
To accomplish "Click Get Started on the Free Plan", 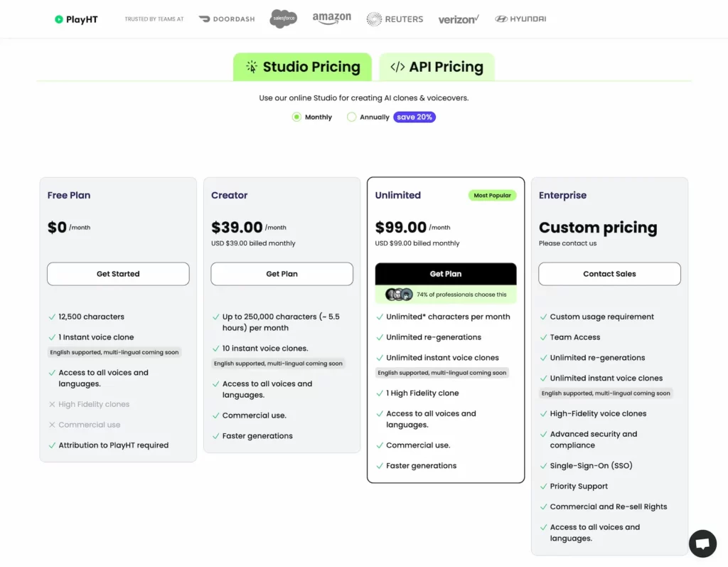I will pos(117,274).
